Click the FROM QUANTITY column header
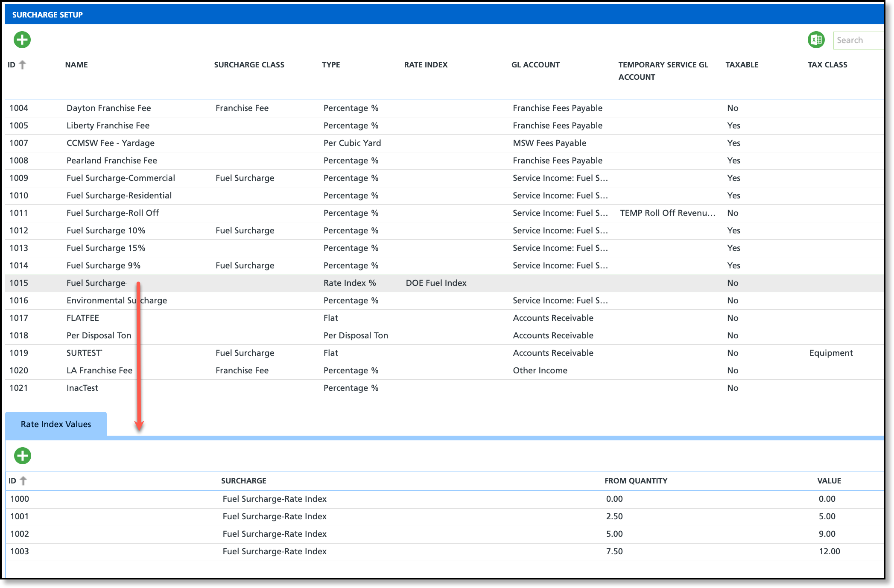Image resolution: width=894 pixels, height=588 pixels. point(636,481)
